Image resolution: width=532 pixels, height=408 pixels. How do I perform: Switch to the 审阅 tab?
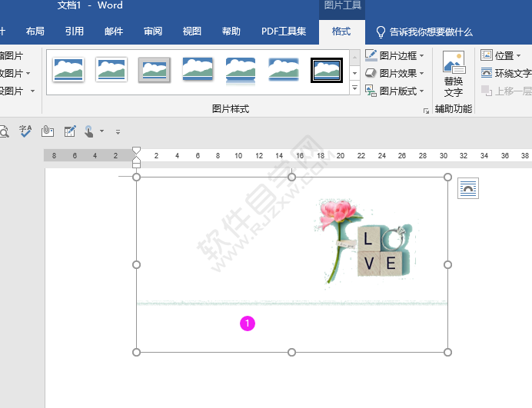point(153,32)
